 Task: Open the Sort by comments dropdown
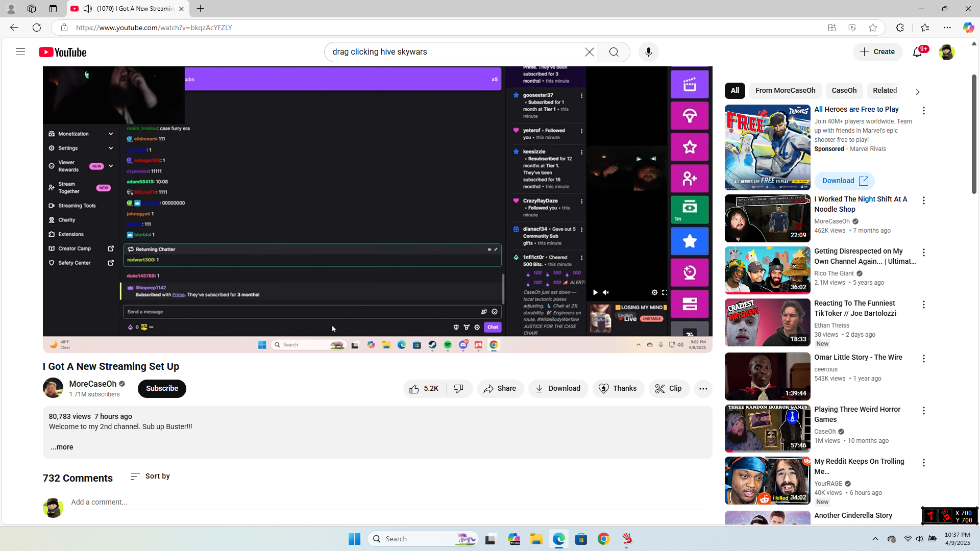[150, 477]
